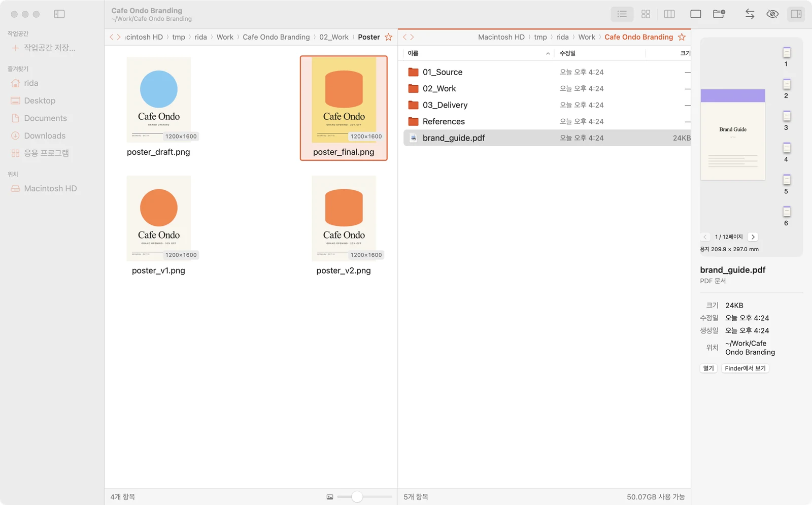The image size is (812, 505).
Task: Click rida in left breadcrumb
Action: (200, 37)
